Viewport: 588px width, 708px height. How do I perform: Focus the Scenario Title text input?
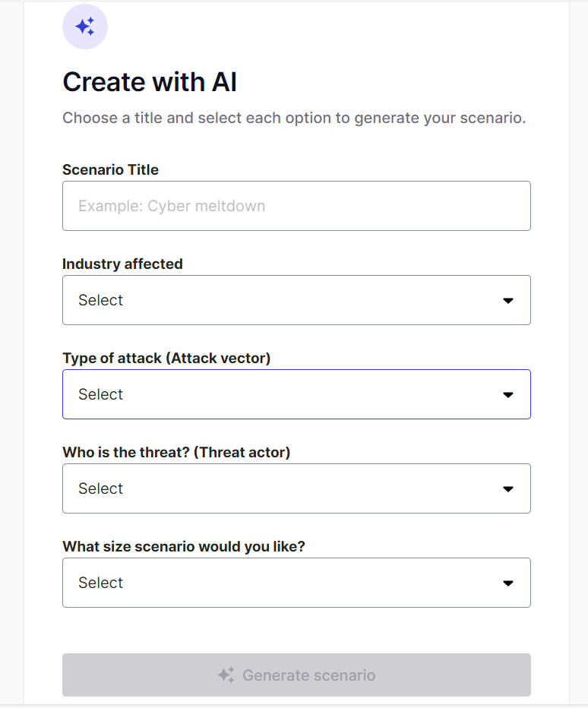click(296, 206)
